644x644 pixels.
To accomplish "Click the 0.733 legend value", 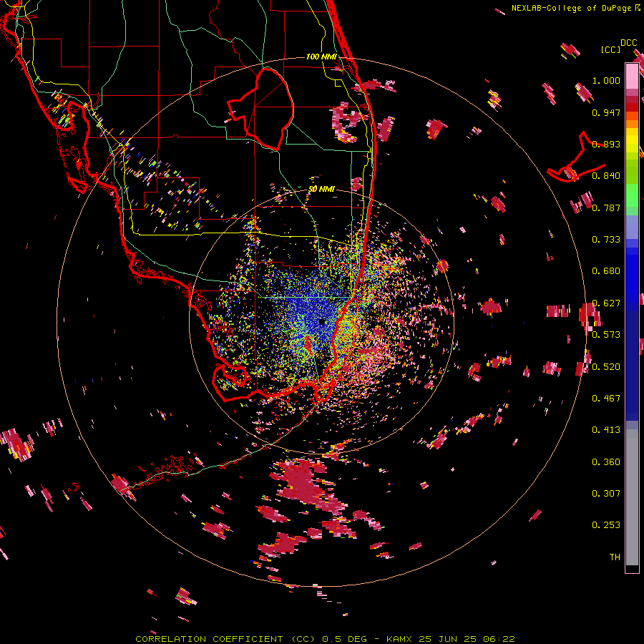I will 606,240.
